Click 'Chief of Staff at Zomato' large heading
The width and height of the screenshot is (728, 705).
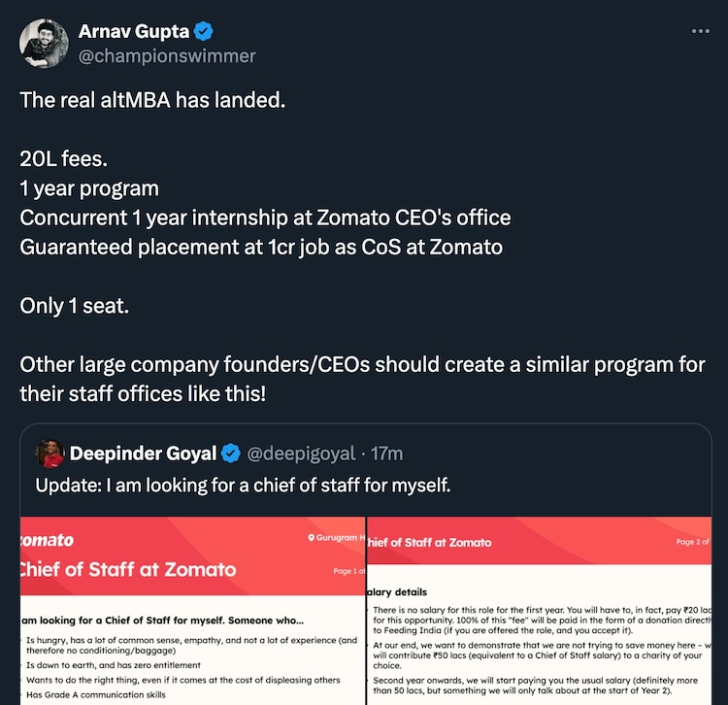[129, 569]
